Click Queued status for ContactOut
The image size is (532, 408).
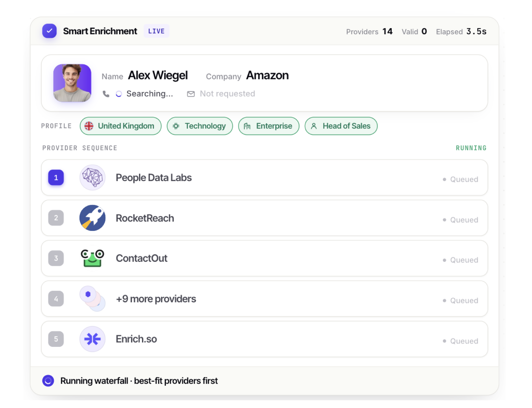(461, 260)
